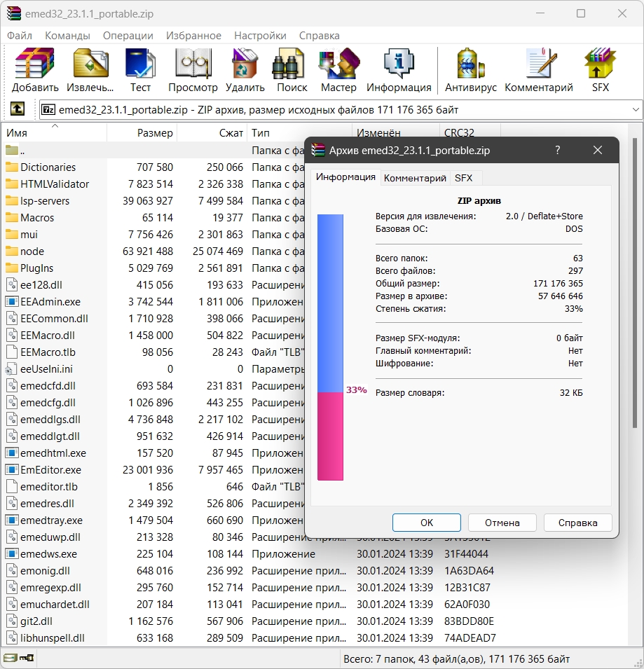Click the parent folder '..' row
The width and height of the screenshot is (644, 669).
click(x=153, y=150)
